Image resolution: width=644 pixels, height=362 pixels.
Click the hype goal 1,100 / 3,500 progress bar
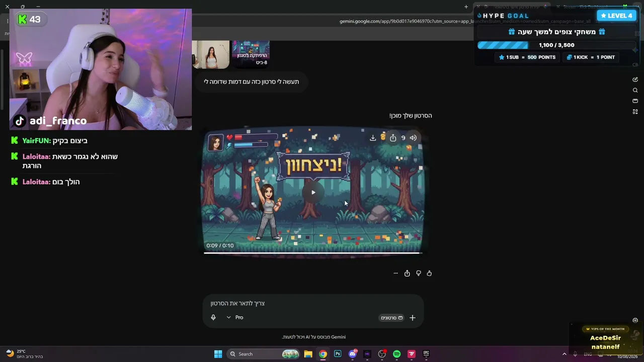pyautogui.click(x=556, y=45)
